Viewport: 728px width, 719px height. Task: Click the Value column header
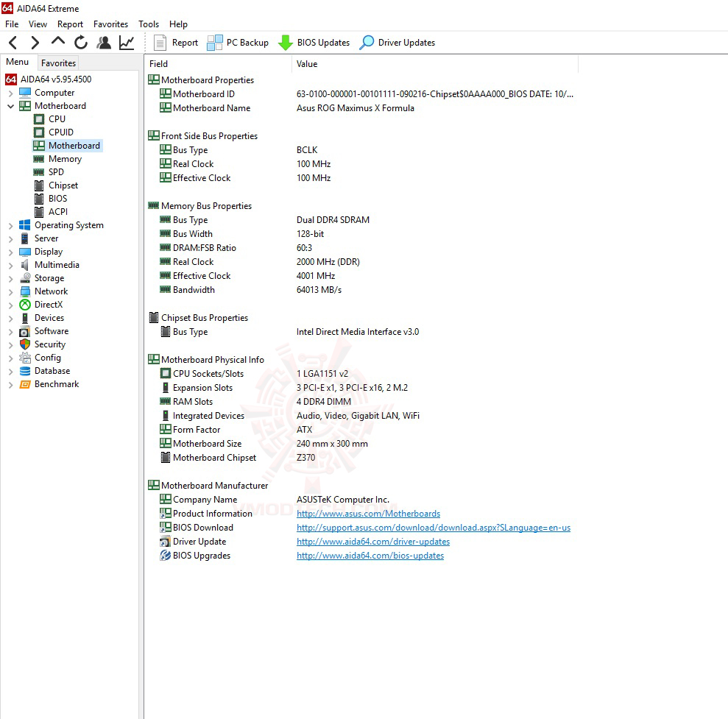(x=435, y=64)
